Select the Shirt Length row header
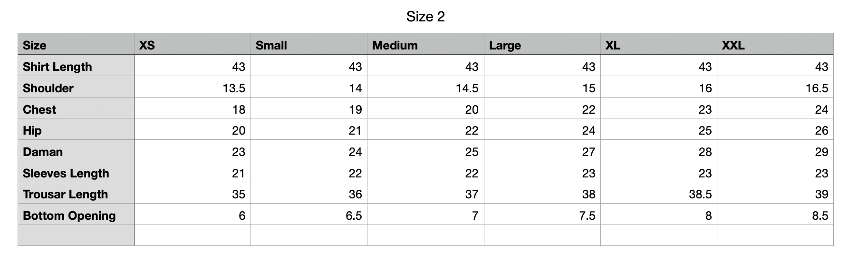The image size is (868, 274). pyautogui.click(x=76, y=65)
